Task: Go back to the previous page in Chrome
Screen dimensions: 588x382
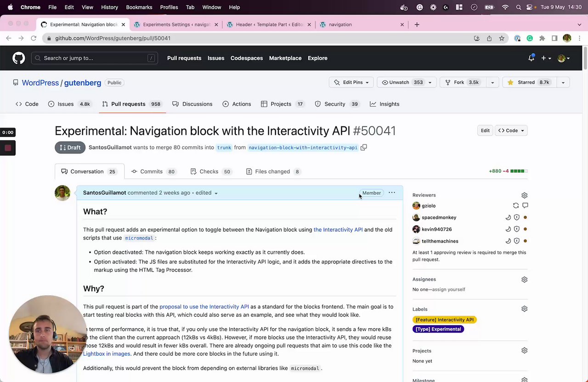Action: tap(9, 38)
